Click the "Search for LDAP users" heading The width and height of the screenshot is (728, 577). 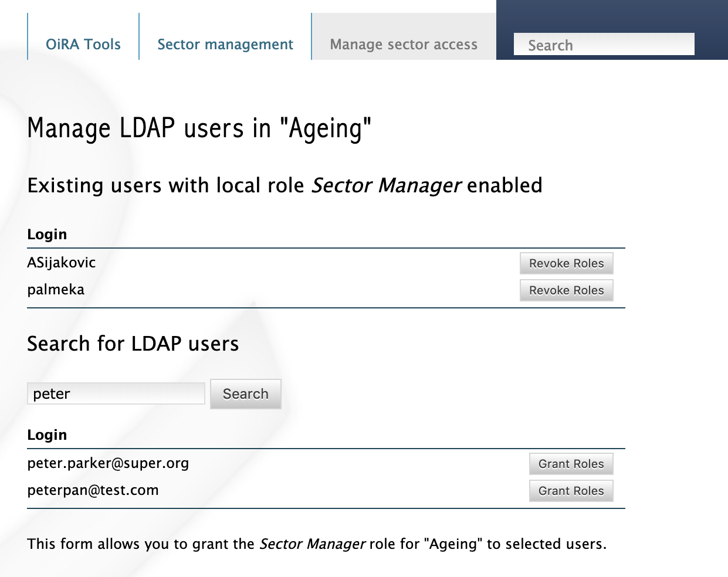(x=133, y=344)
